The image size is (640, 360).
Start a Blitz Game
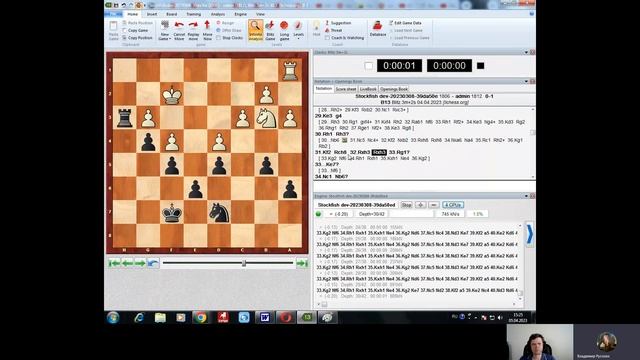coord(270,30)
